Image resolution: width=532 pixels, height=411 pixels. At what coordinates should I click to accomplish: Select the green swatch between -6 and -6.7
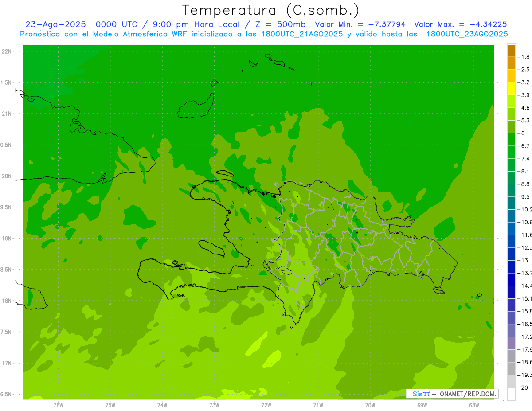tap(511, 139)
